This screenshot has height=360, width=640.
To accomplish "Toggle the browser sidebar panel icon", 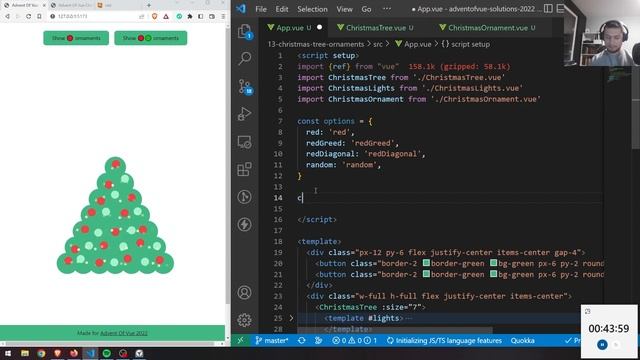I will 200,16.
